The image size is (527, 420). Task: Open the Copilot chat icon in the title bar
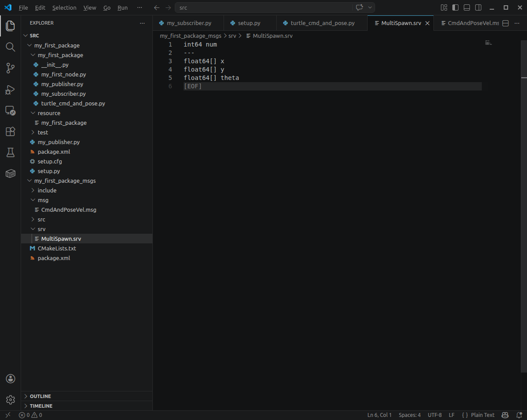click(359, 7)
